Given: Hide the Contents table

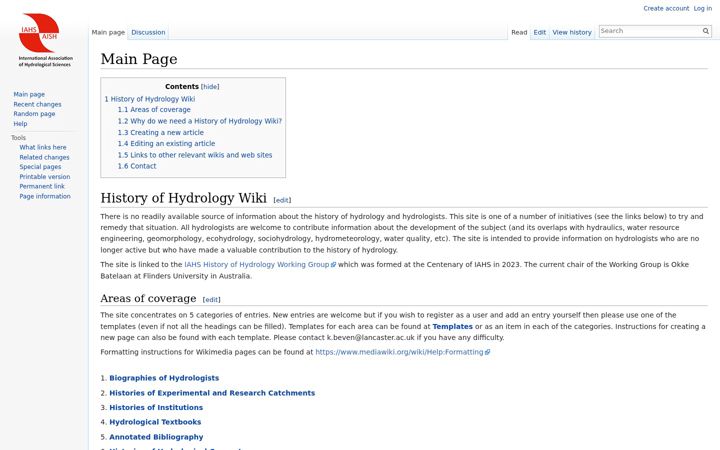Looking at the screenshot, I should [210, 87].
